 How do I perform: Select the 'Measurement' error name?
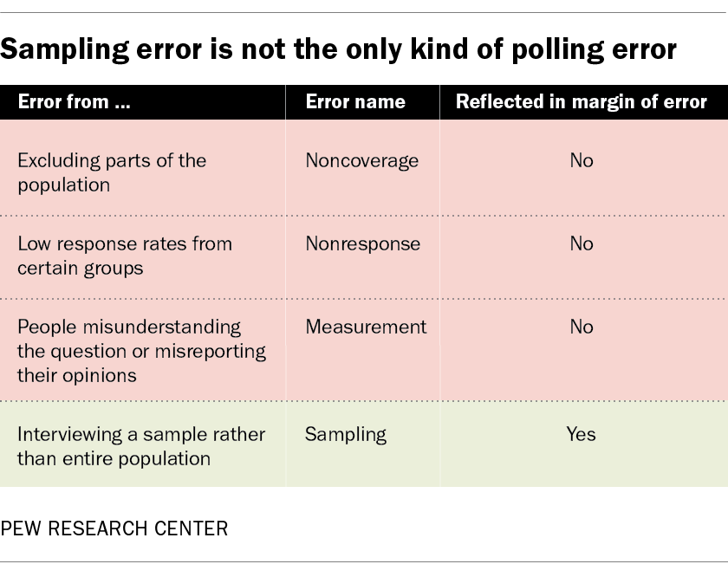pyautogui.click(x=366, y=327)
